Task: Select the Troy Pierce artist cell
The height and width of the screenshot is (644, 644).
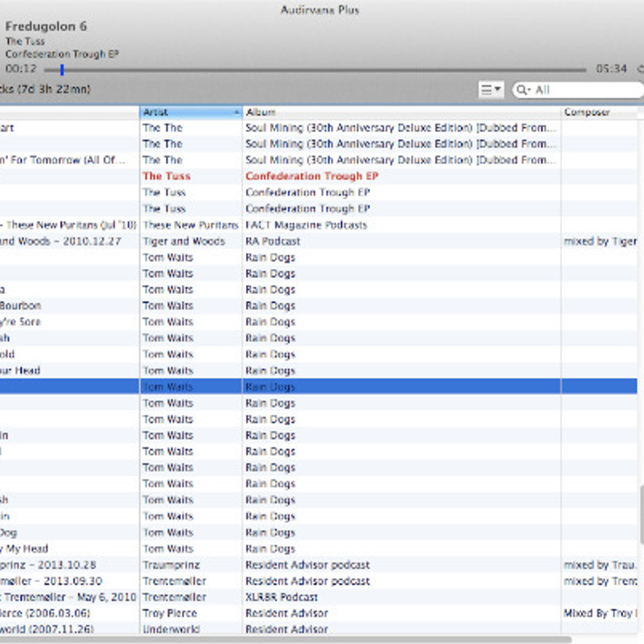Action: 170,613
